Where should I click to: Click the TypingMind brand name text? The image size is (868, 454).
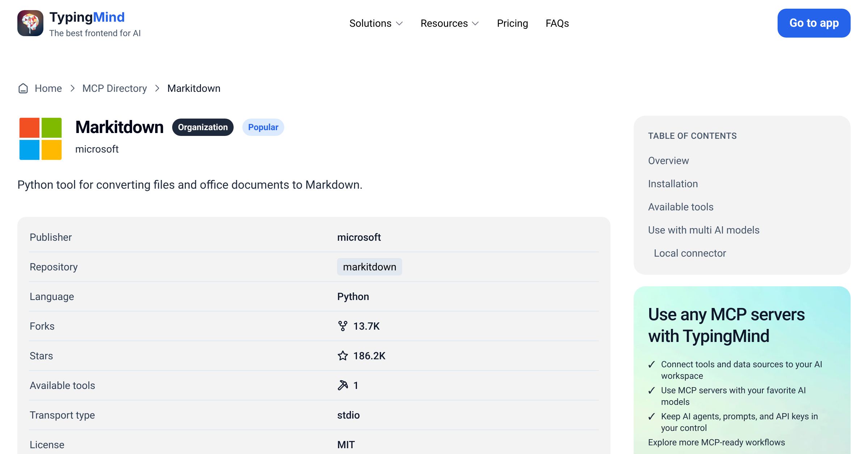87,17
